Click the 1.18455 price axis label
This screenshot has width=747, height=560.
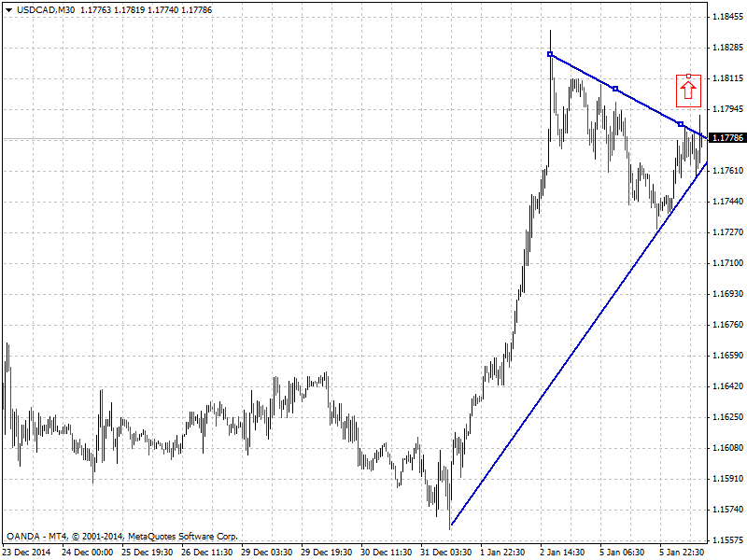(x=727, y=17)
